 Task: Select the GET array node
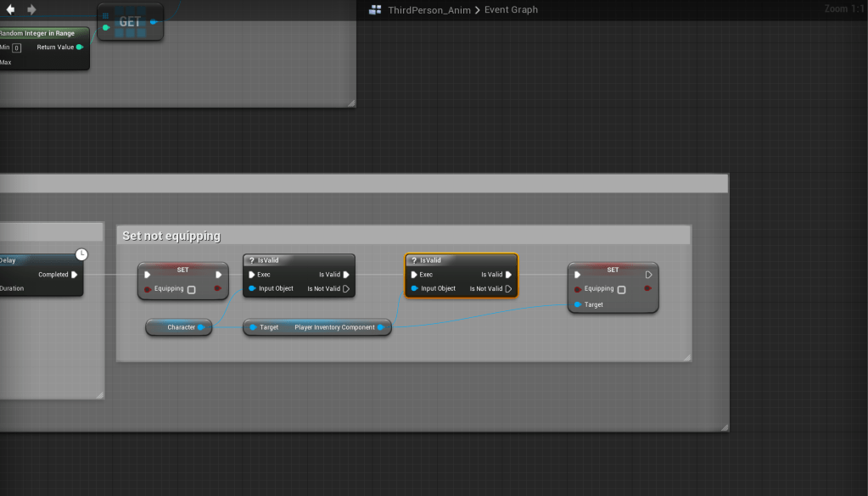[130, 22]
